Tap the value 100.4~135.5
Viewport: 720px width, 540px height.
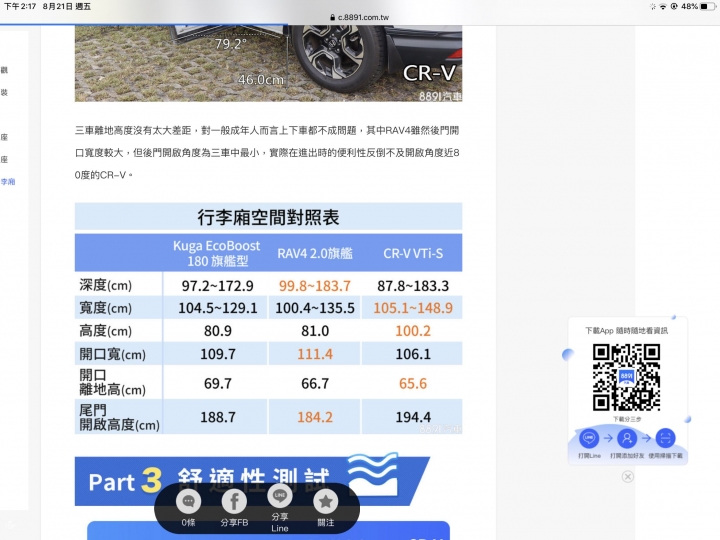[315, 308]
